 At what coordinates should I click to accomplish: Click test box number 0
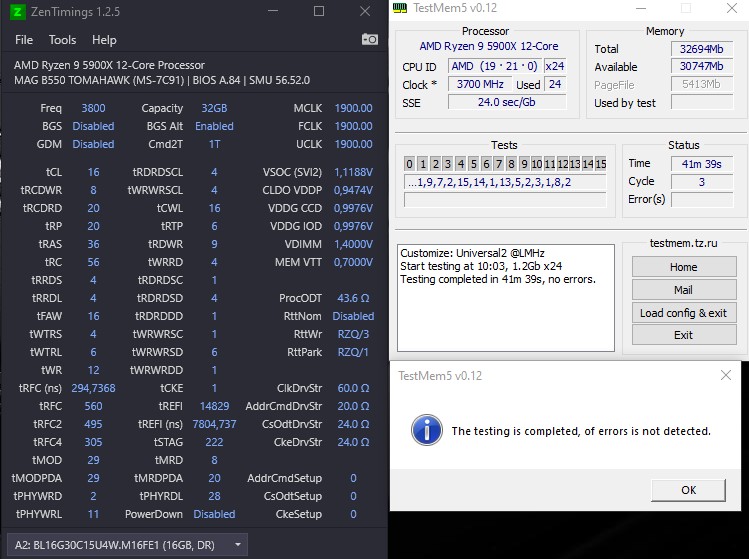(x=409, y=164)
